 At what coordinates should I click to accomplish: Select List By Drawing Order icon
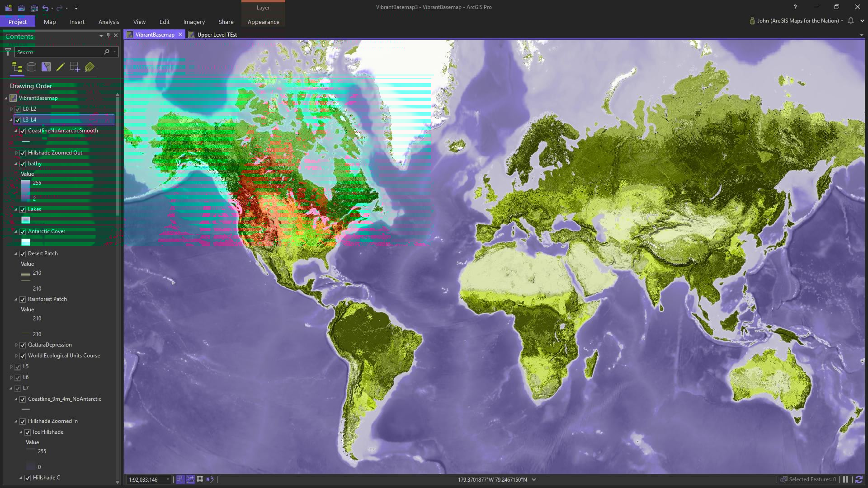[17, 67]
